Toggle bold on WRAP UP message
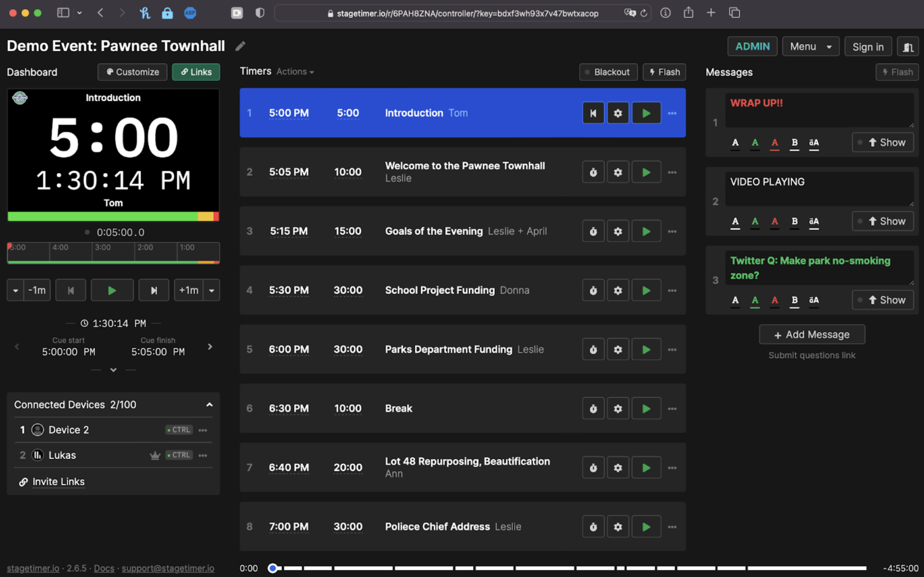The height and width of the screenshot is (577, 924). 794,143
